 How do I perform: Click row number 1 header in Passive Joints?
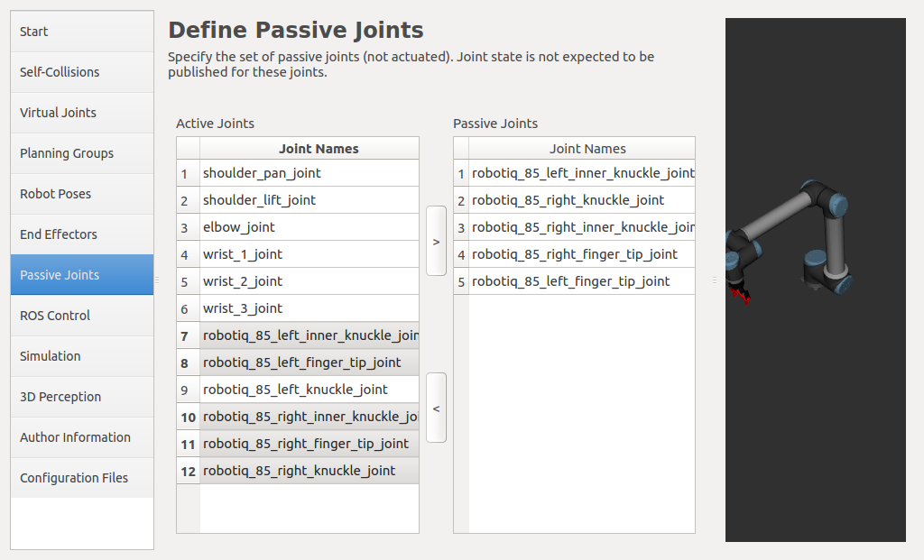tap(461, 173)
